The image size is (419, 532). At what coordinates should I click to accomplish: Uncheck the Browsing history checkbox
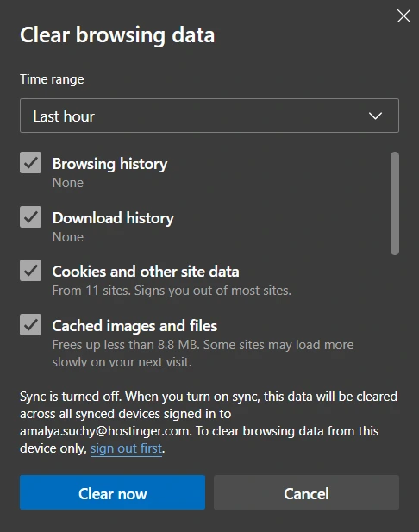tap(30, 163)
